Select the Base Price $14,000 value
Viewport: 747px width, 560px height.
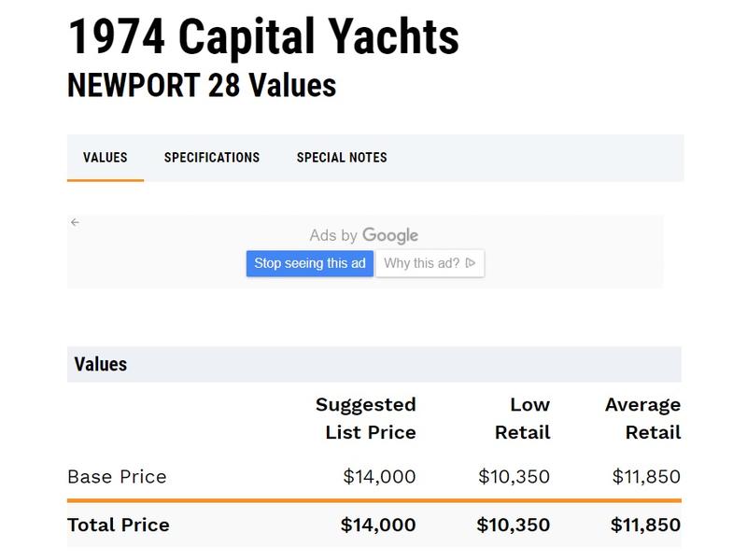point(379,477)
